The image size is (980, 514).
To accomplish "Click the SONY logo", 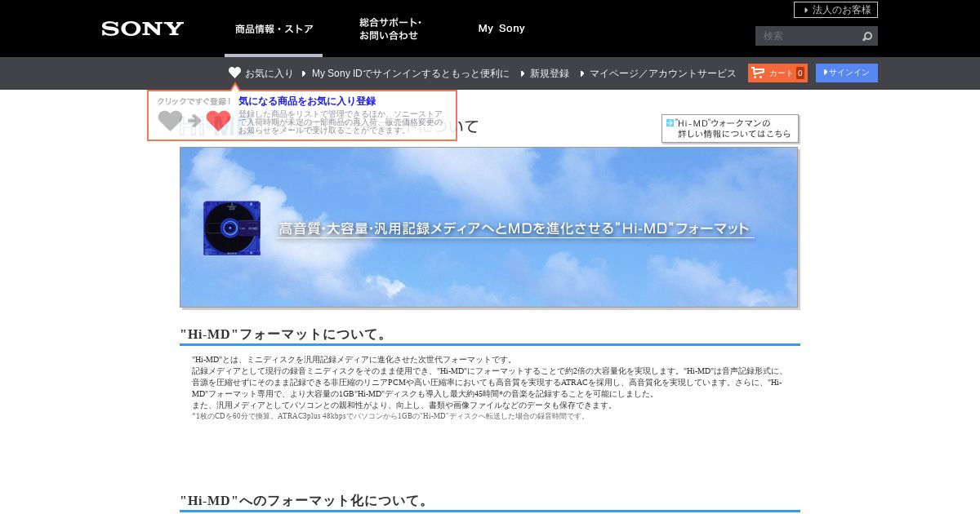I will click(143, 29).
